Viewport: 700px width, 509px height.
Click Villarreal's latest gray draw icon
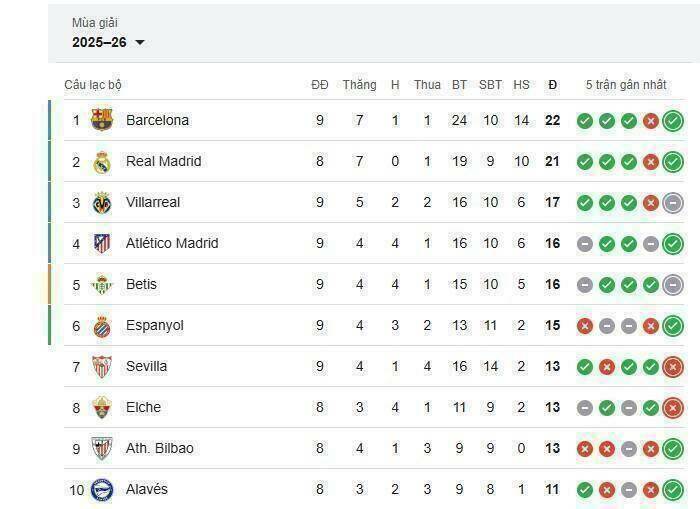pyautogui.click(x=673, y=202)
